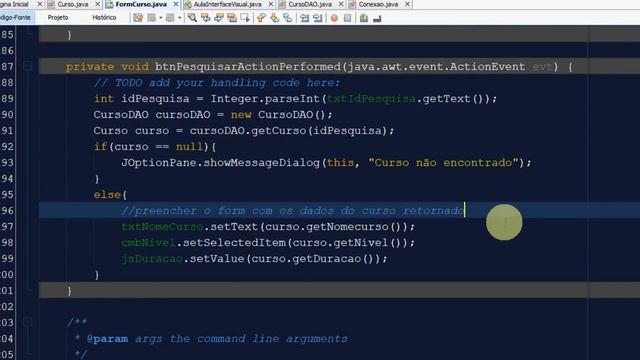Click 'JOptionPane.showMessageDialog' call
The height and width of the screenshot is (360, 640).
(x=220, y=162)
